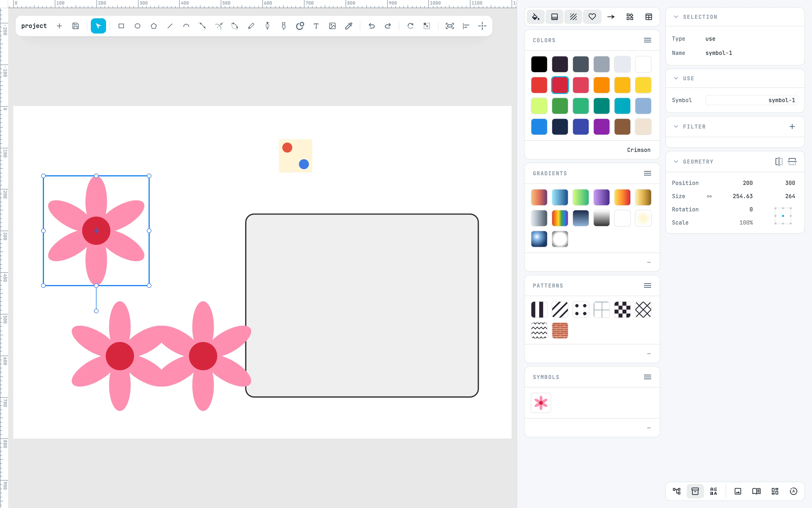Screen dimensions: 812x508
Task: Click the Align left icon in toolbar
Action: click(x=466, y=26)
